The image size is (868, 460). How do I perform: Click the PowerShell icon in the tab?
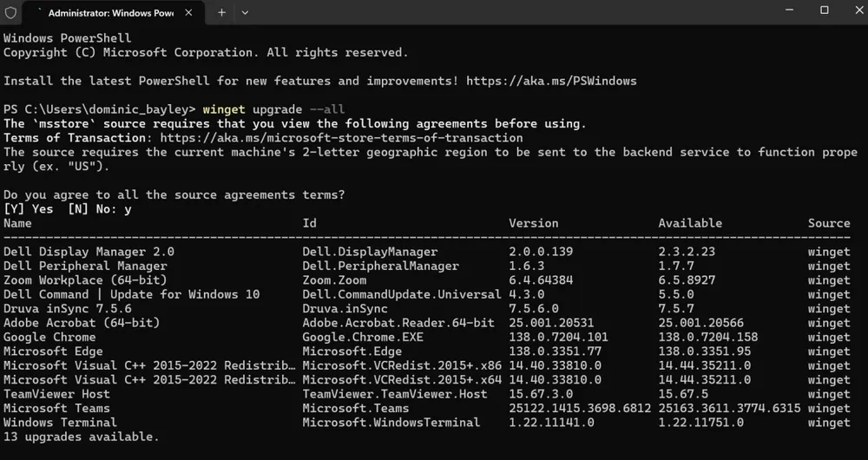point(36,13)
